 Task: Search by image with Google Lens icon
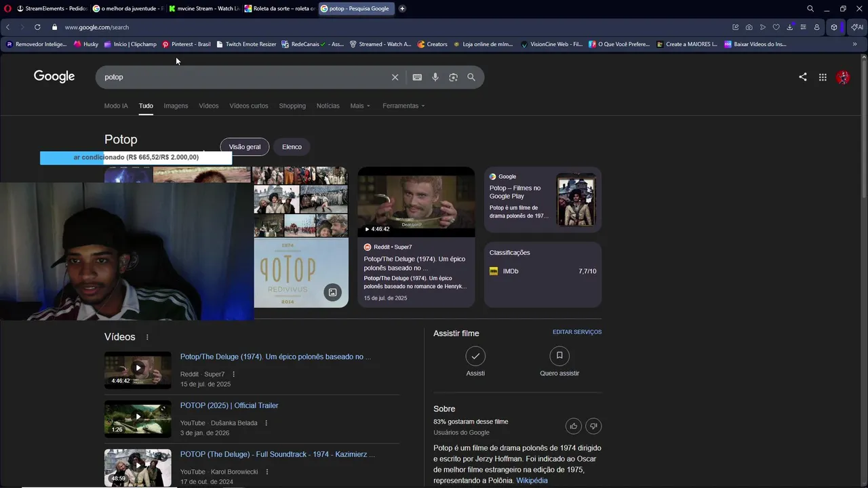(x=453, y=77)
